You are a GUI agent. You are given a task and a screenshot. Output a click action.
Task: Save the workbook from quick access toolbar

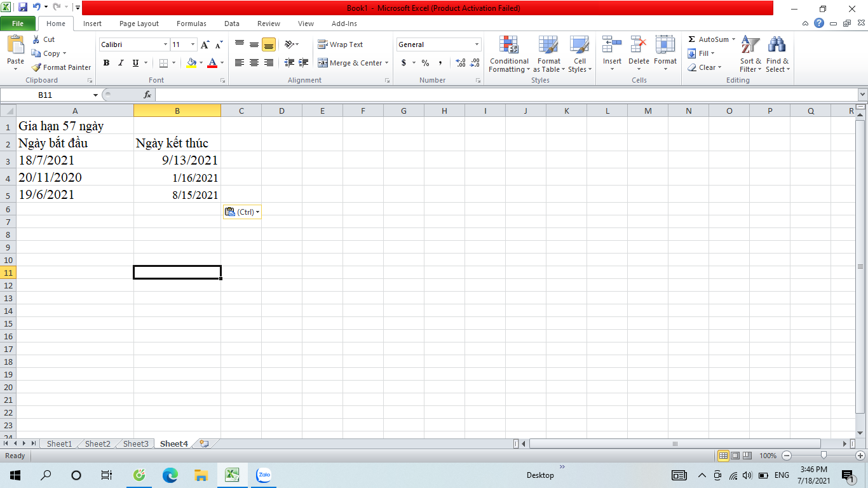[x=23, y=8]
